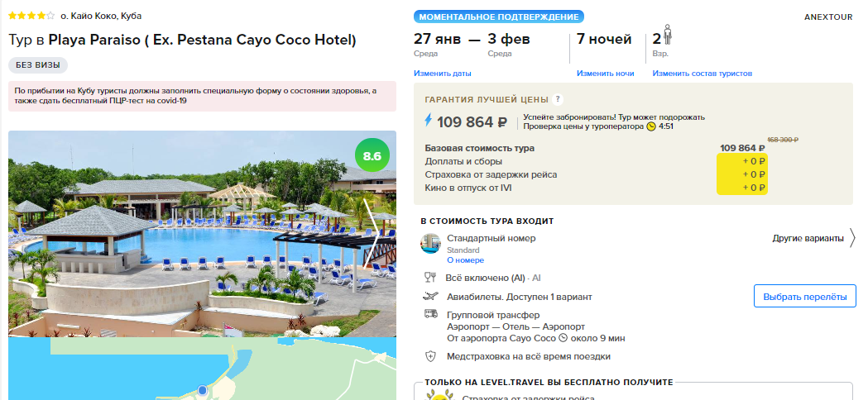Expand Другие варианты room options chevron
This screenshot has width=868, height=400.
click(852, 239)
